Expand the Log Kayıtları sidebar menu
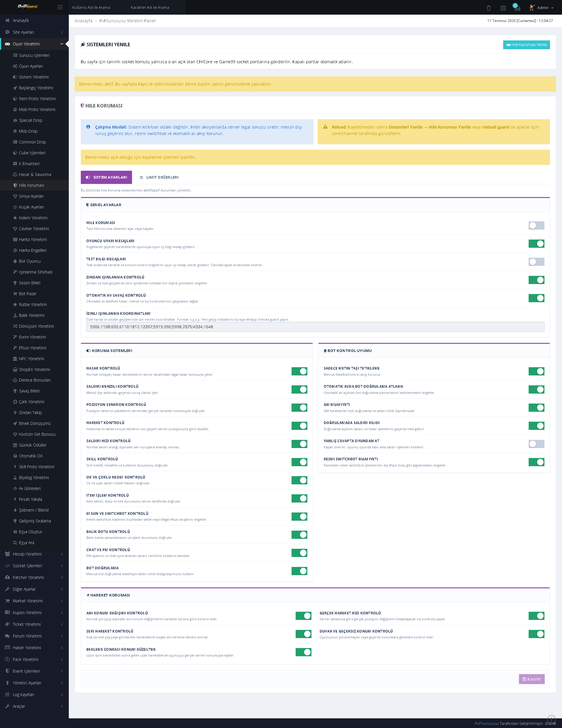Viewport: 562px width, 728px height. [34, 695]
